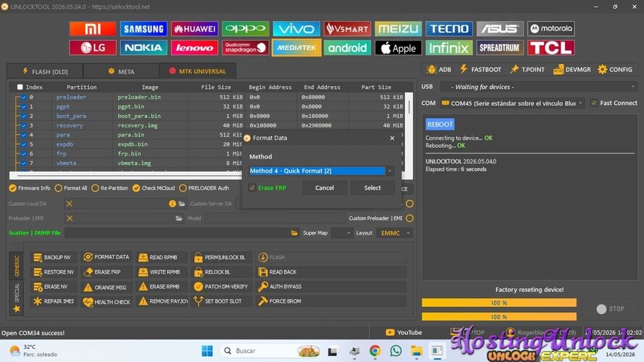Choose the Samsung brand tile
The width and height of the screenshot is (644, 362).
coord(143,29)
